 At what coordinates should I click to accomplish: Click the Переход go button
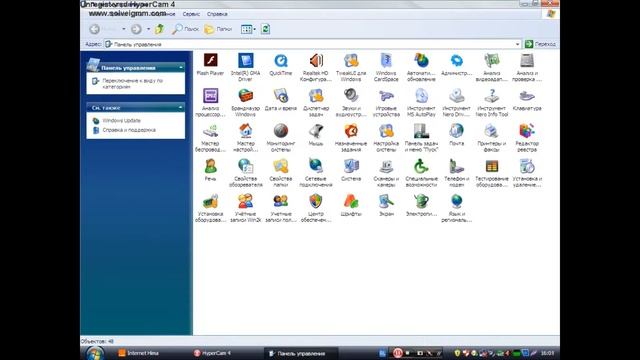[540, 44]
